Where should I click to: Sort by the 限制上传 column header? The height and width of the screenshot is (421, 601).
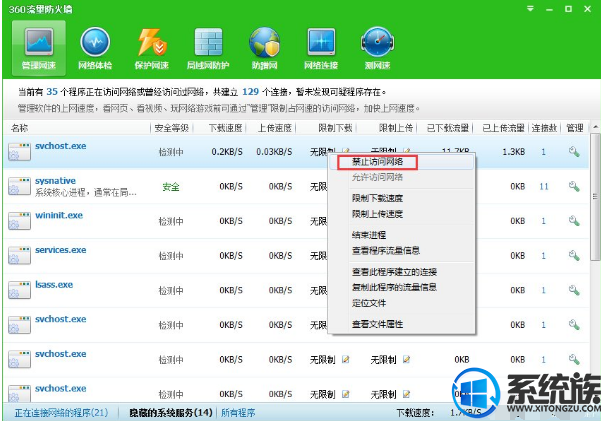tap(396, 128)
